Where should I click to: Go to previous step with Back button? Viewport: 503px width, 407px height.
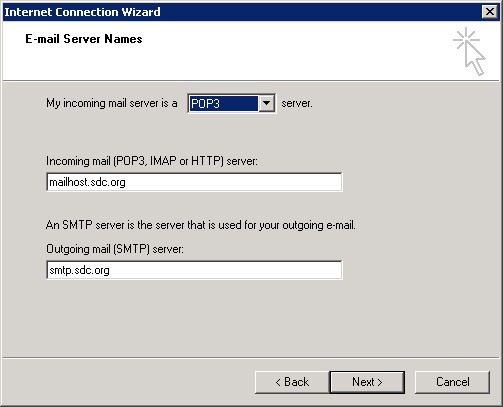click(292, 382)
